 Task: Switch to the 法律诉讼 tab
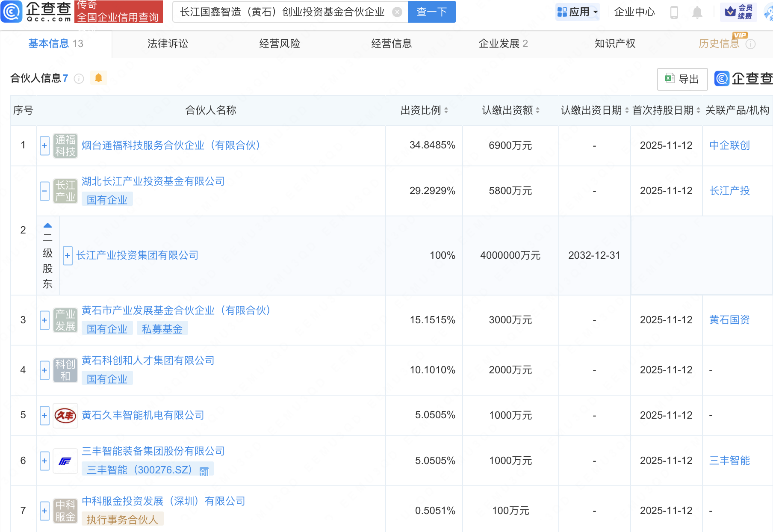tap(168, 44)
